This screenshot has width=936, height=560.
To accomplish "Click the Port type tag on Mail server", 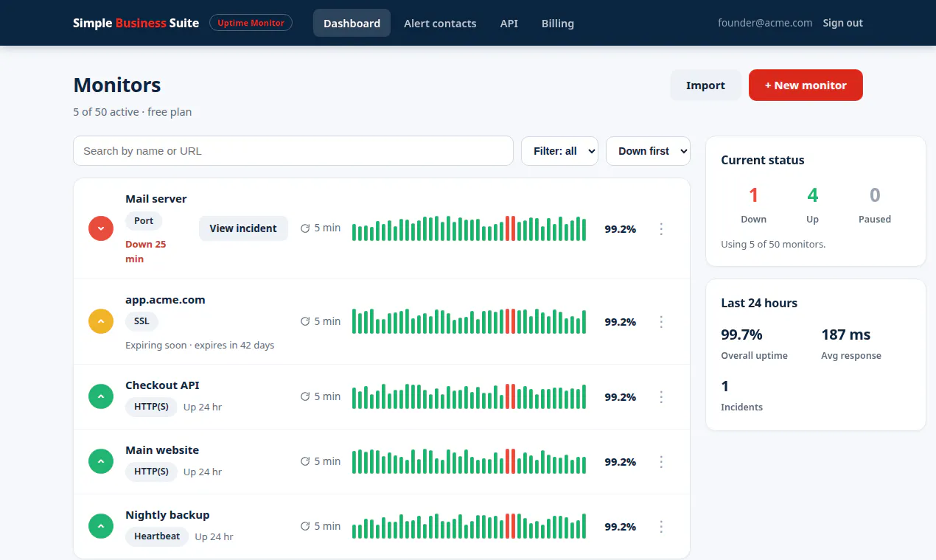I will tap(144, 220).
